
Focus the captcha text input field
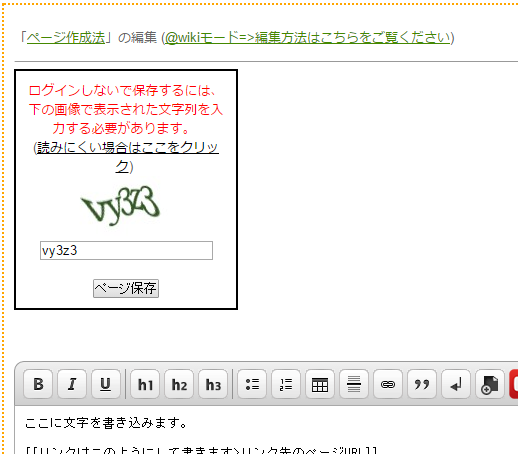[x=126, y=250]
